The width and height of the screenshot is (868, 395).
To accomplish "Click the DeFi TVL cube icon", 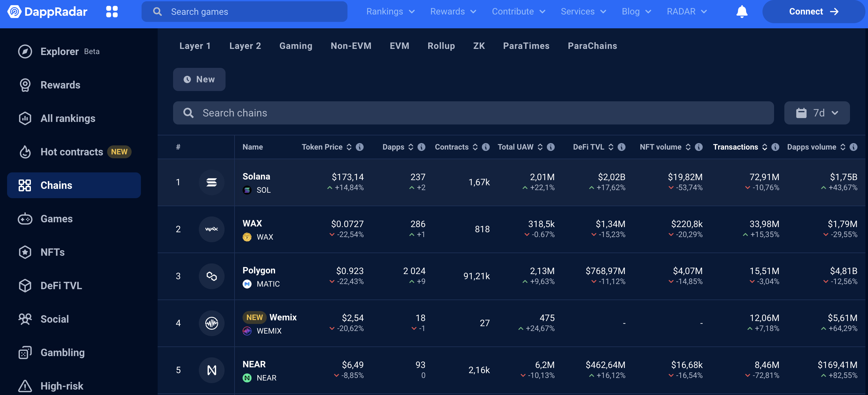I will pyautogui.click(x=25, y=285).
